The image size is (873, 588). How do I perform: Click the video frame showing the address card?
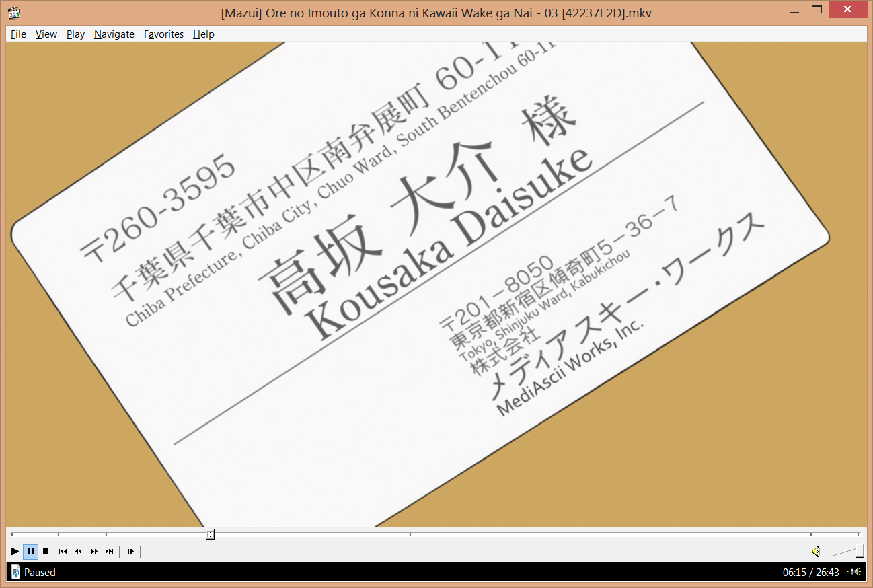[x=436, y=285]
